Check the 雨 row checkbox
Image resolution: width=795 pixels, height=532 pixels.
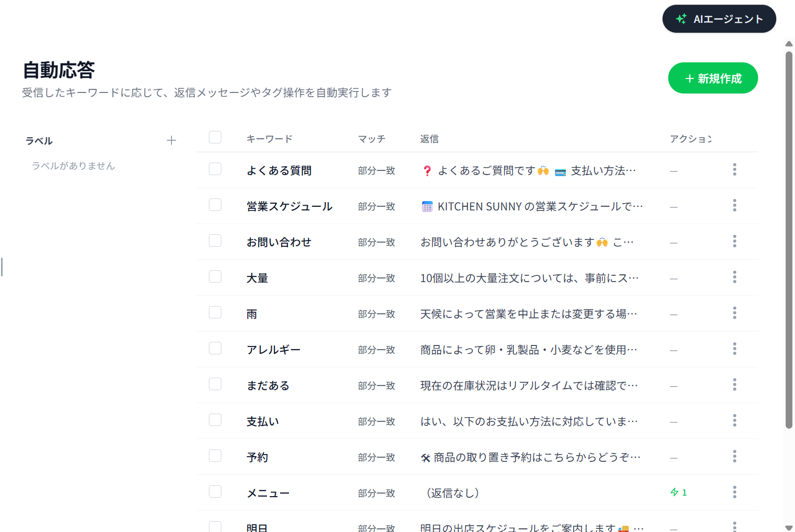tap(215, 312)
